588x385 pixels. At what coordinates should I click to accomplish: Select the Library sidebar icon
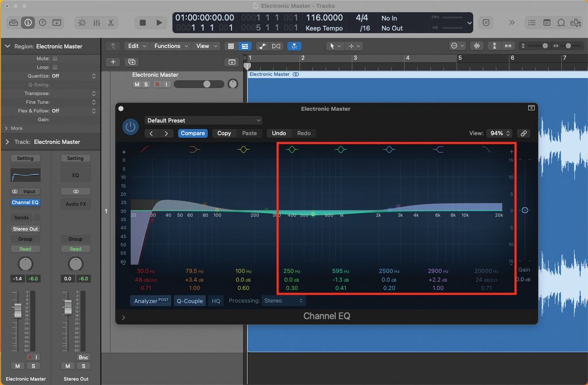(x=14, y=22)
